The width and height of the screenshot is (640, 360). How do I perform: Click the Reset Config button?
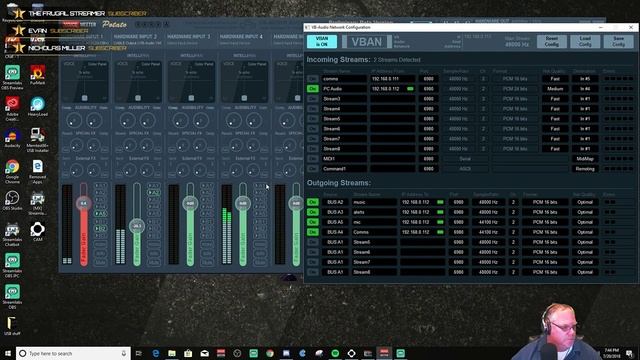pyautogui.click(x=551, y=41)
